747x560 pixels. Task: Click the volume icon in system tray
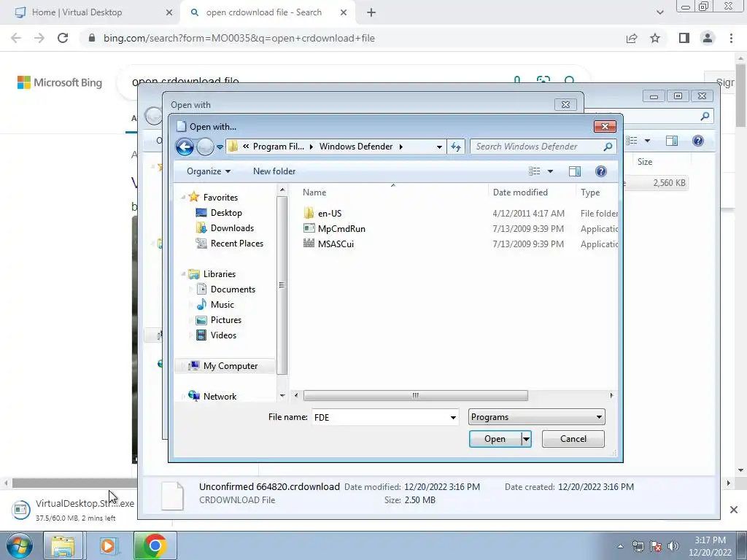click(673, 546)
